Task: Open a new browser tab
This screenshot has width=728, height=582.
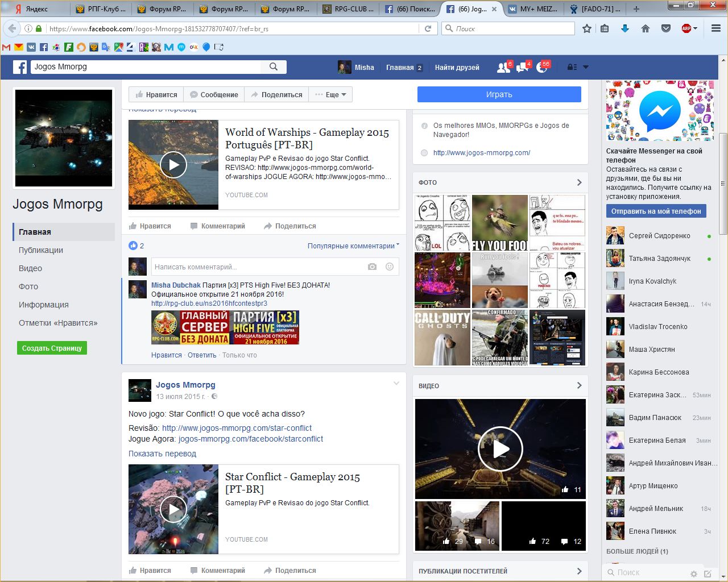Action: 636,9
